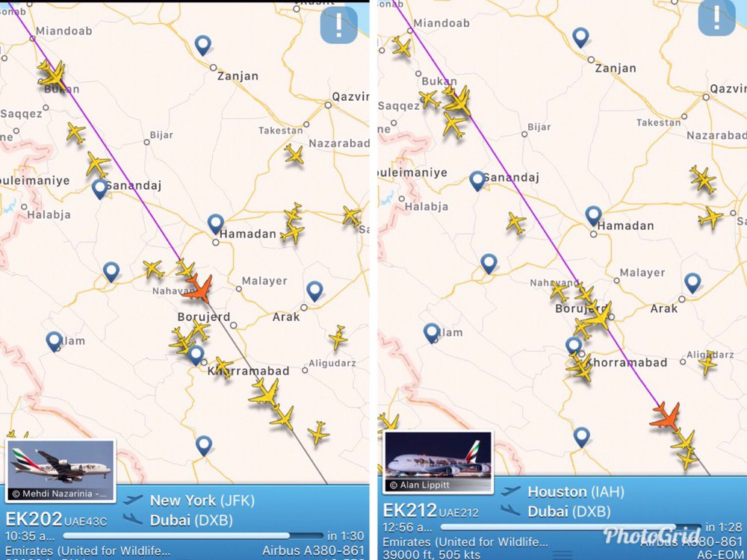Tap the alert exclamation icon on the right map
Screen dimensions: 747x560
(716, 17)
